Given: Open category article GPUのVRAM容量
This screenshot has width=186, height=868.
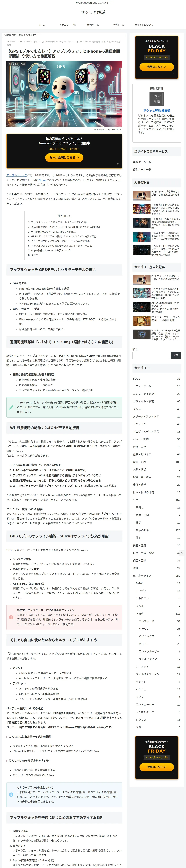Looking at the screenshot, I should [x=157, y=308].
